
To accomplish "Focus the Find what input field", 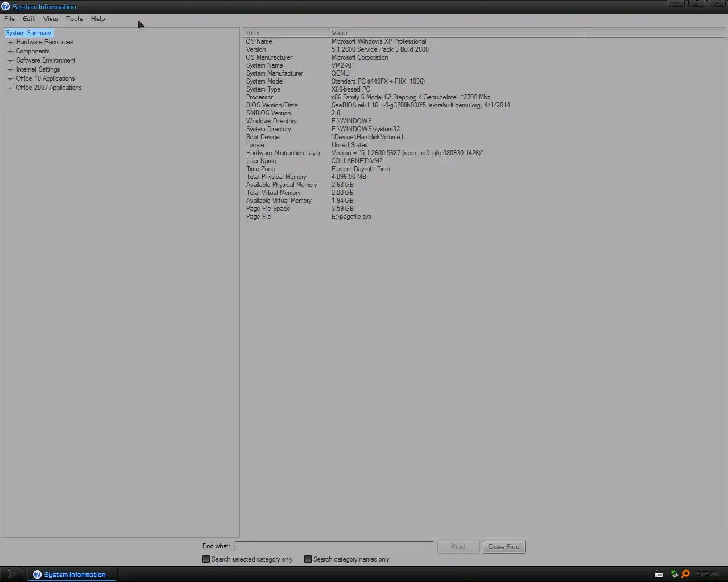I will coord(334,546).
